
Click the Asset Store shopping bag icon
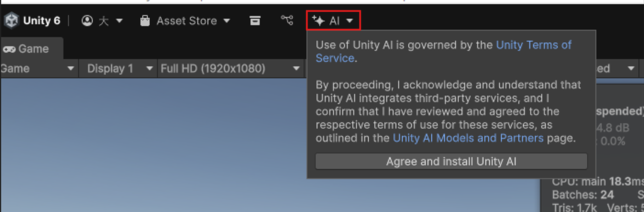click(145, 20)
